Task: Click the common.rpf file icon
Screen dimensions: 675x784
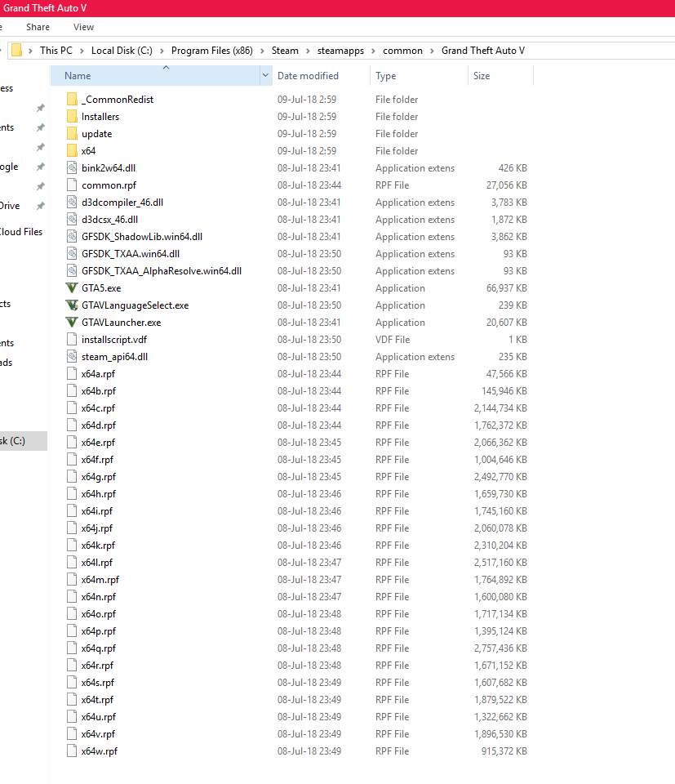Action: pyautogui.click(x=72, y=185)
